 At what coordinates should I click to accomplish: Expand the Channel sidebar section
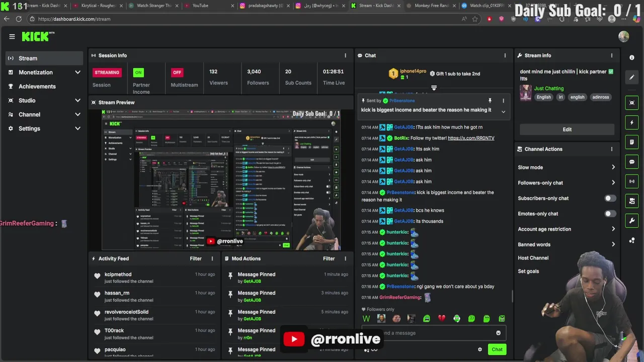pos(77,115)
